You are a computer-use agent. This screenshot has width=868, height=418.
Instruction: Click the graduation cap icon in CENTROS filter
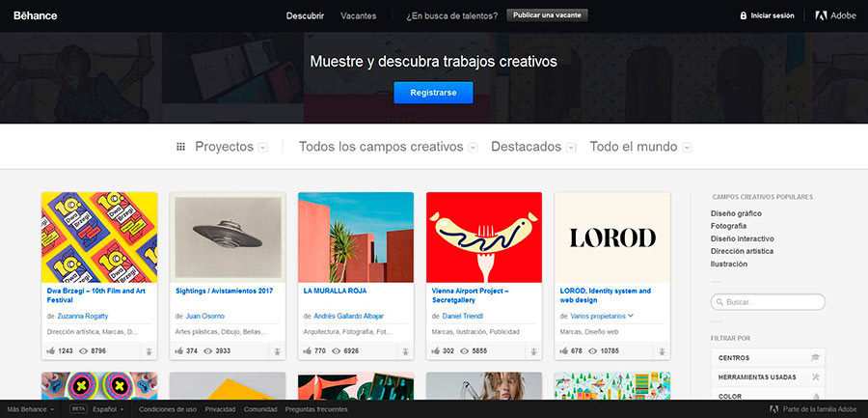pyautogui.click(x=815, y=357)
